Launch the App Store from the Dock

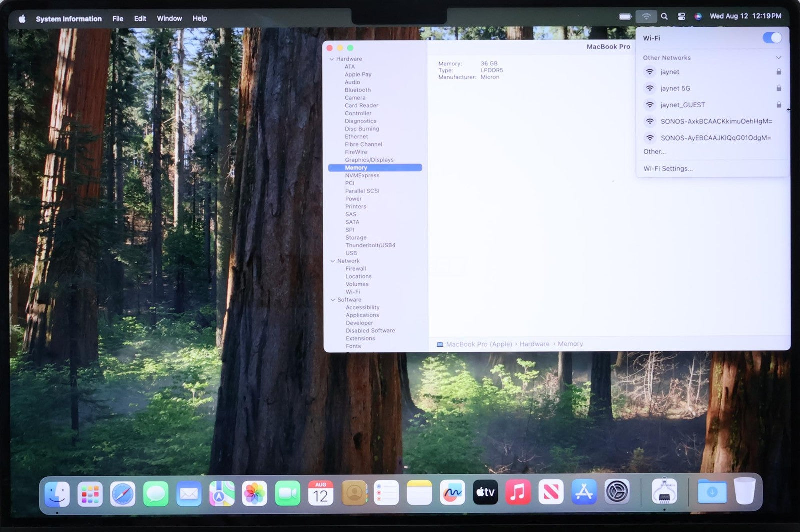point(584,493)
